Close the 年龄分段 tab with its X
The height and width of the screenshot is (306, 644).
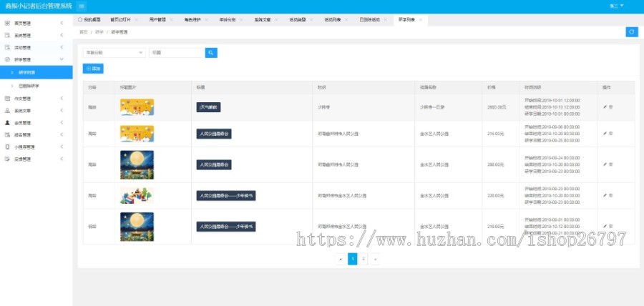(x=241, y=20)
